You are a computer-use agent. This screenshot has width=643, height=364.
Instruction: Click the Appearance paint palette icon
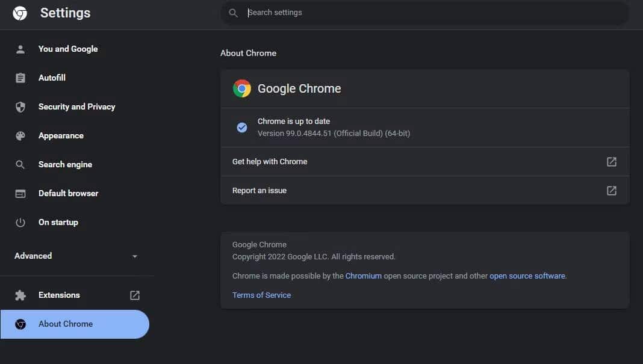click(20, 135)
